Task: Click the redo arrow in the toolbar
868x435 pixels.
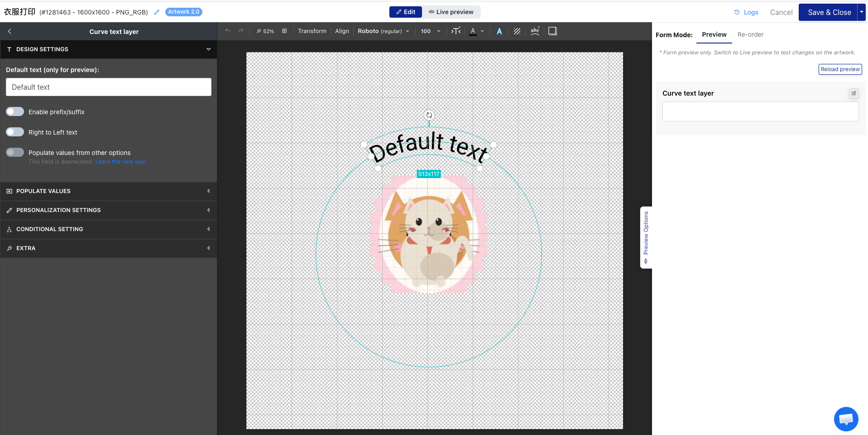Action: (241, 31)
